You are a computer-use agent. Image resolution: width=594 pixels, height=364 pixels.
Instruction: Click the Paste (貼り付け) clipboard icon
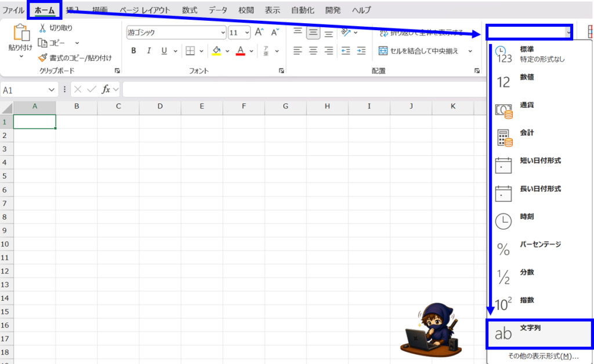pos(21,32)
